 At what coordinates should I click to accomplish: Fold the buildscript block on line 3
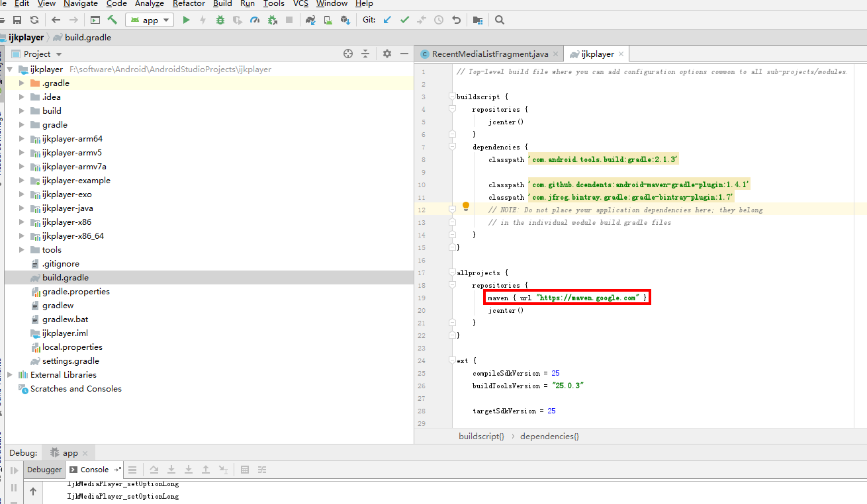click(452, 97)
